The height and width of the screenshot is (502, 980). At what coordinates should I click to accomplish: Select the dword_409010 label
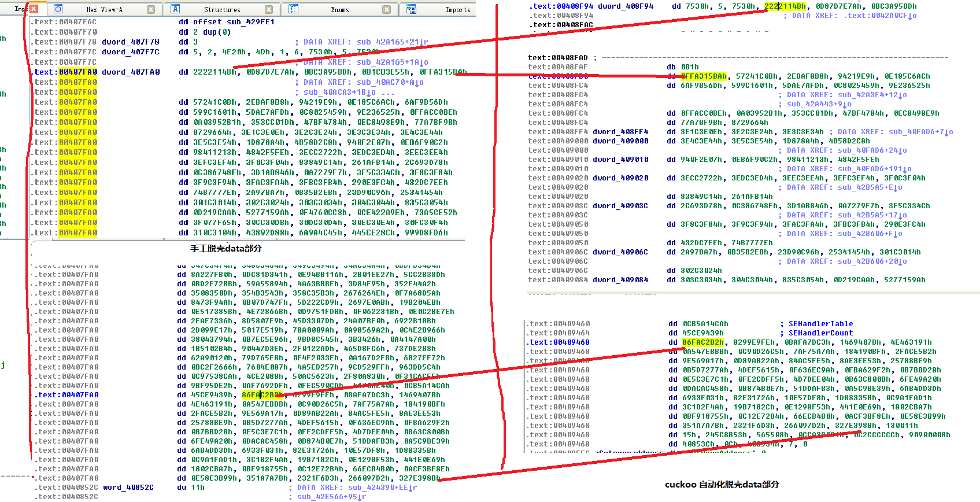(620, 160)
